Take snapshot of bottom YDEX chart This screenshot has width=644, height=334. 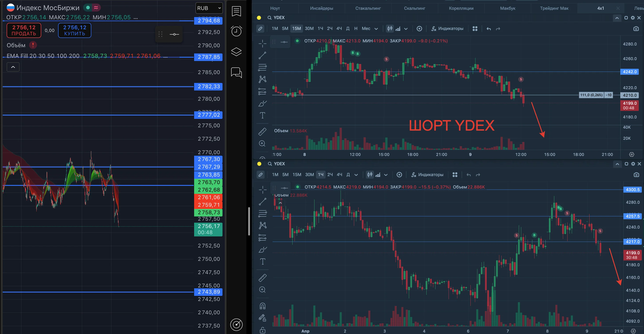pos(636,175)
